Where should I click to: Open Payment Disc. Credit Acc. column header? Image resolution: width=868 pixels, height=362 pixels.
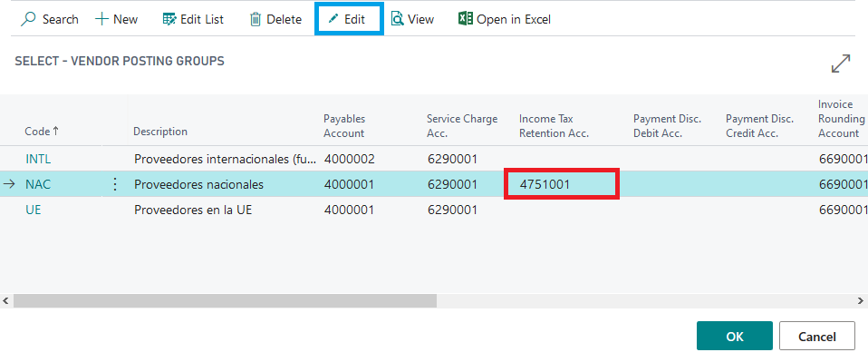point(759,126)
